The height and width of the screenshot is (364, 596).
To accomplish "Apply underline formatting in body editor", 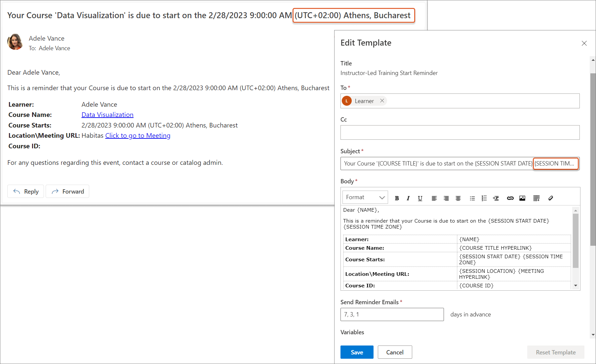I will tap(420, 198).
